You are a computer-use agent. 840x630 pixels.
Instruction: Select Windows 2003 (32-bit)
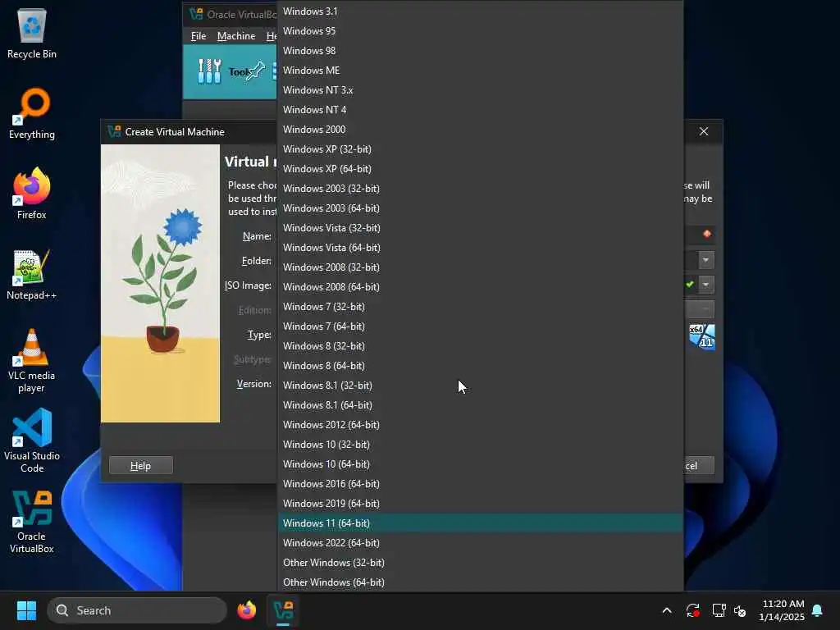click(481, 189)
